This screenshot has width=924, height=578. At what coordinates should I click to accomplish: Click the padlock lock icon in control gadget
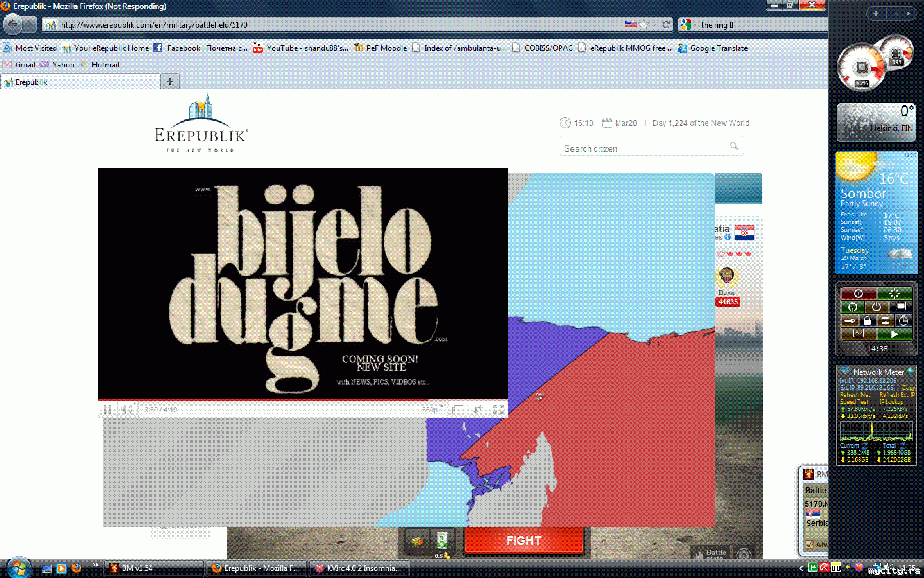pyautogui.click(x=867, y=320)
